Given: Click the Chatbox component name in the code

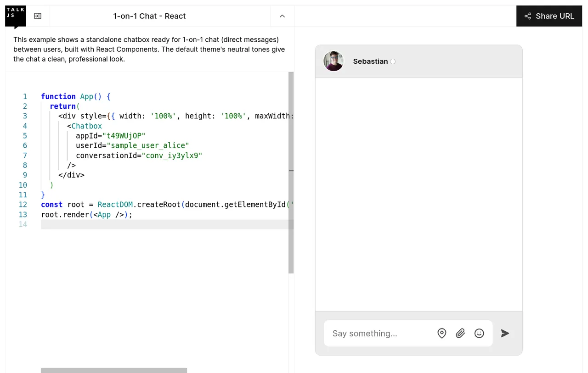Looking at the screenshot, I should pos(85,126).
